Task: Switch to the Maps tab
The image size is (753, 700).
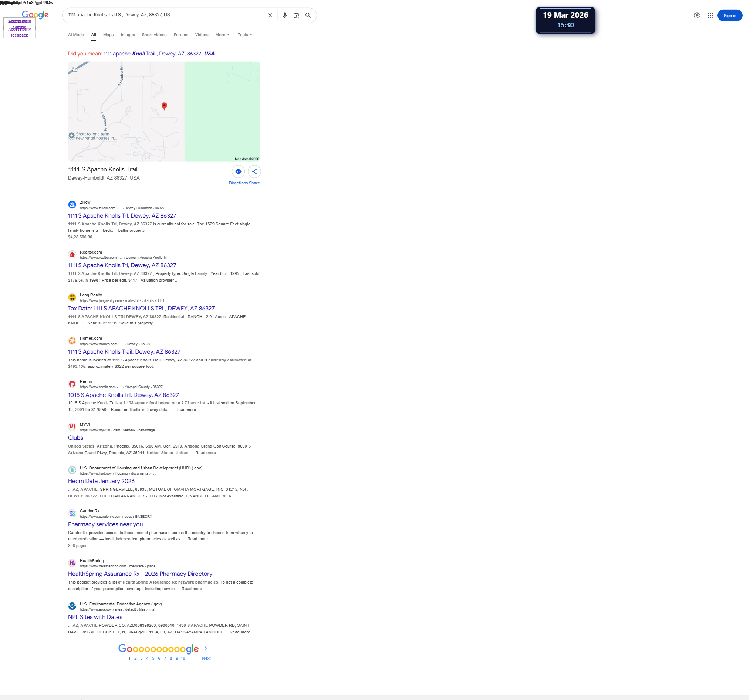Action: pyautogui.click(x=109, y=35)
